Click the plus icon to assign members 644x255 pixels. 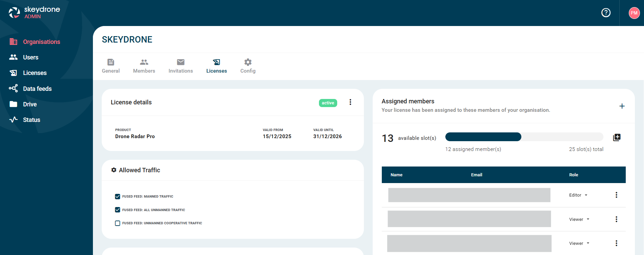tap(622, 106)
